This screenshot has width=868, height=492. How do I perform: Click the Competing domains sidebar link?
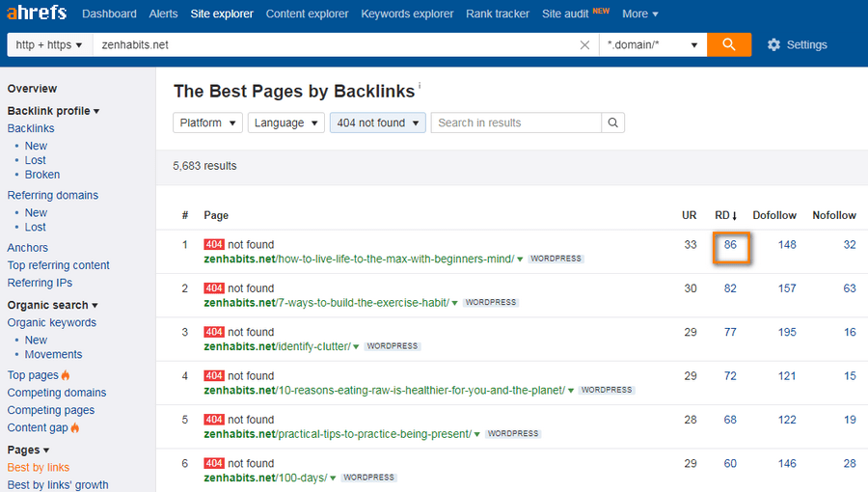pyautogui.click(x=57, y=393)
